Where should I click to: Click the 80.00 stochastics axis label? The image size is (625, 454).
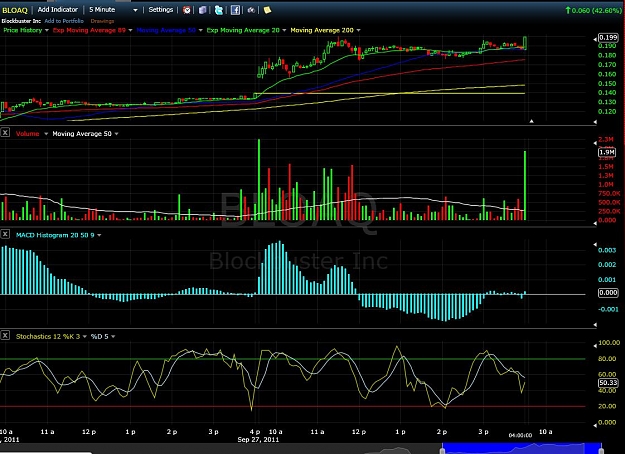coord(607,359)
